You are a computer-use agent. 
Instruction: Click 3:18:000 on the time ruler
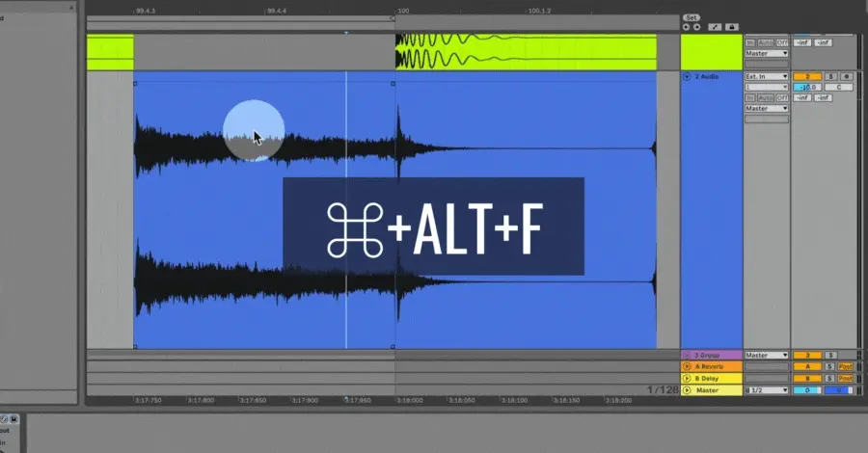(x=410, y=400)
